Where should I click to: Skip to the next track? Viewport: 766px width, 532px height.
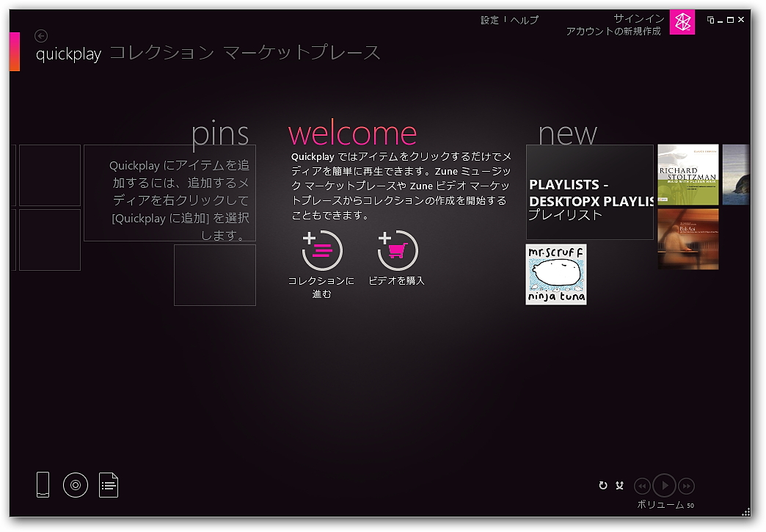tap(687, 486)
